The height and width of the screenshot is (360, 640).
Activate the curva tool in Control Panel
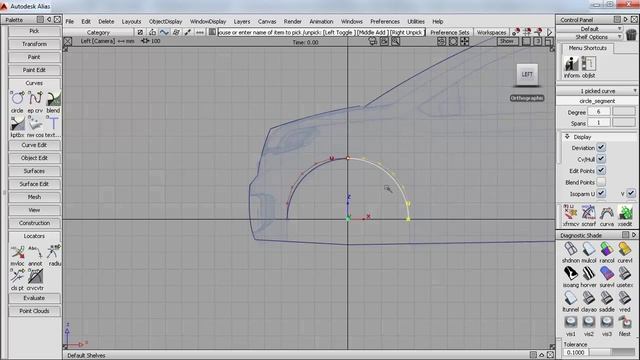607,212
